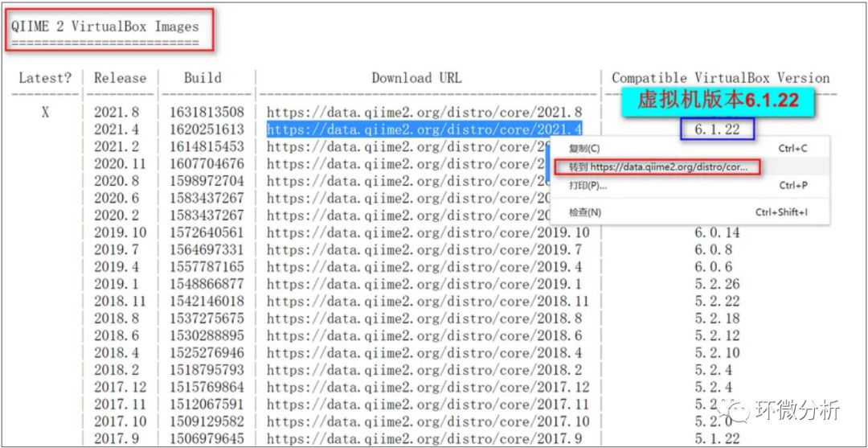The height and width of the screenshot is (448, 868).
Task: Click the "QIIME 2 VirtualBox Images" title text
Action: (x=105, y=27)
